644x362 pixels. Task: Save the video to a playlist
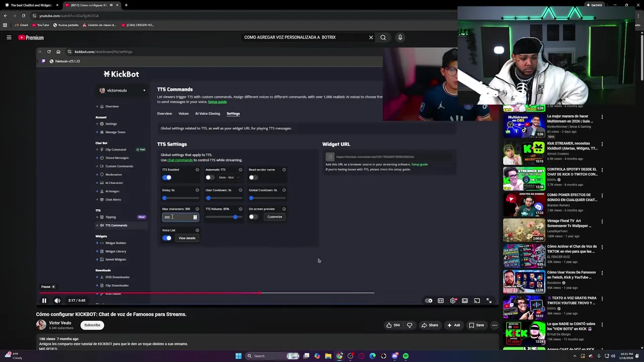click(x=476, y=325)
